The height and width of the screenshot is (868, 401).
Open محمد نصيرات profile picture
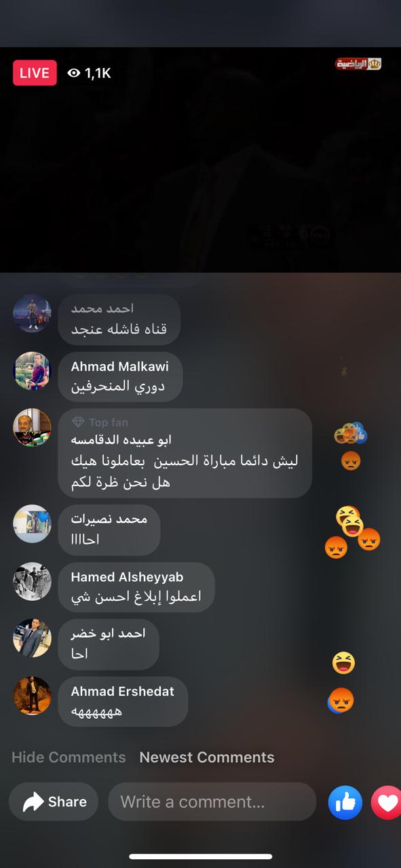click(x=32, y=524)
